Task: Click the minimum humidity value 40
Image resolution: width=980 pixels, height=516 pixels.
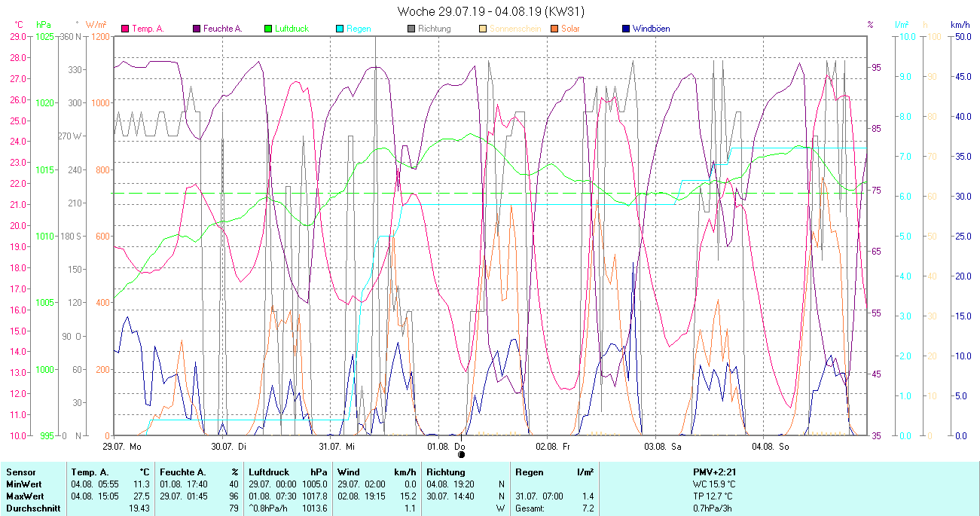Action: click(x=234, y=484)
